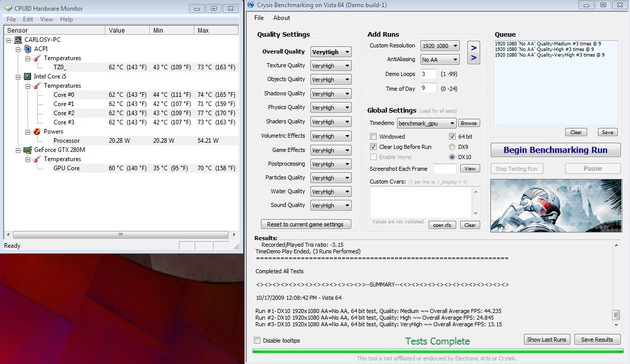The height and width of the screenshot is (364, 630).
Task: Select the GeForce GTX 280M card icon
Action: coord(28,150)
